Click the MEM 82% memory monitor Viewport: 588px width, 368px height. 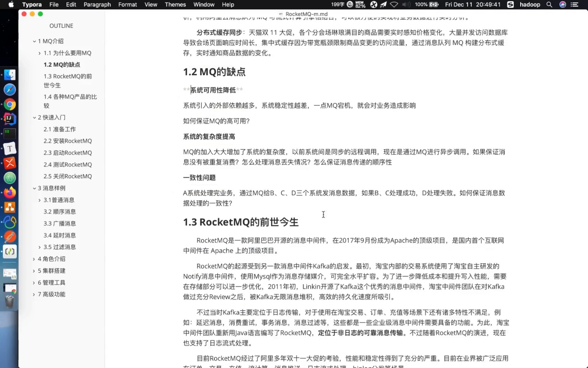click(x=360, y=4)
